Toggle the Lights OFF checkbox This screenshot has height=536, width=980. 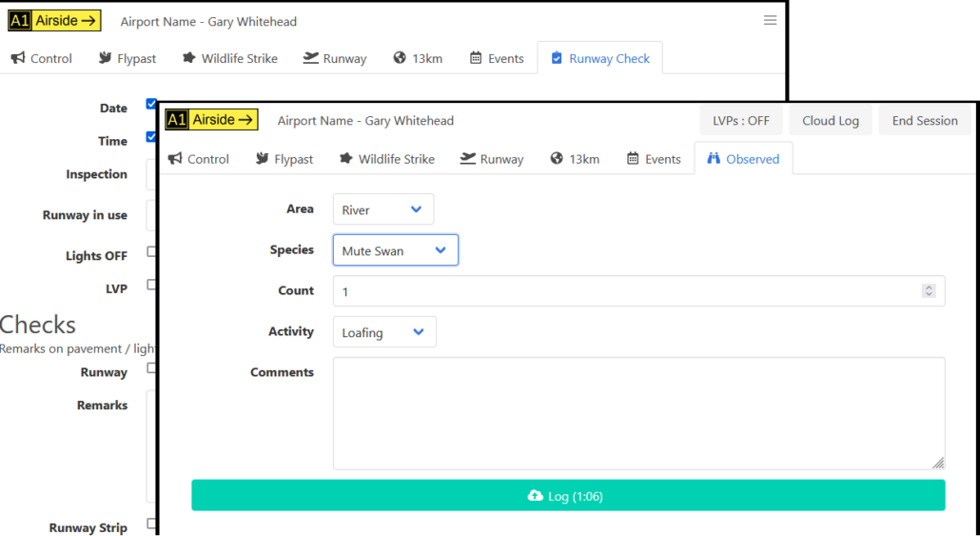tap(151, 252)
